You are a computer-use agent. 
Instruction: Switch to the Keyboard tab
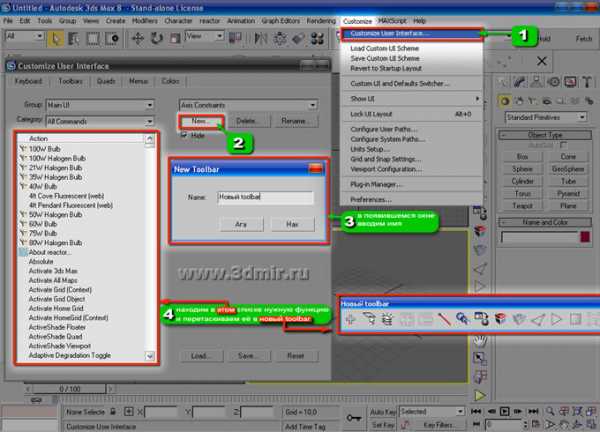click(x=28, y=81)
